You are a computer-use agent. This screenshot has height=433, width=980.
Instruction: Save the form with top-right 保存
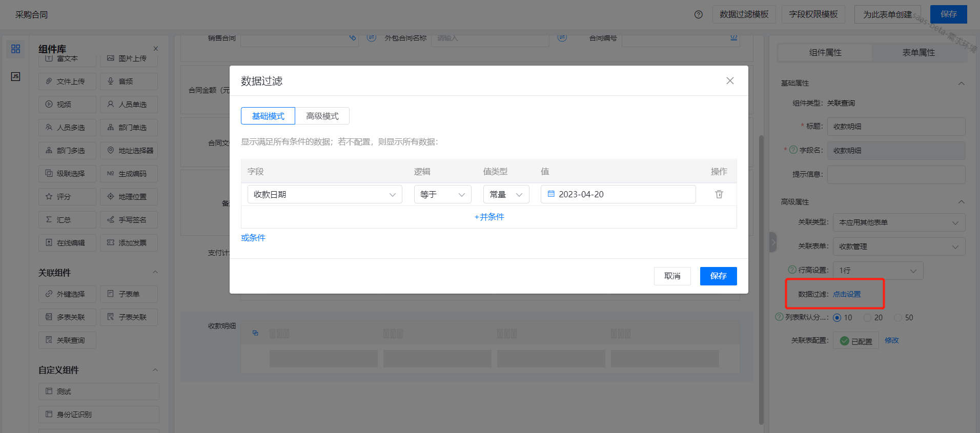[x=949, y=14]
